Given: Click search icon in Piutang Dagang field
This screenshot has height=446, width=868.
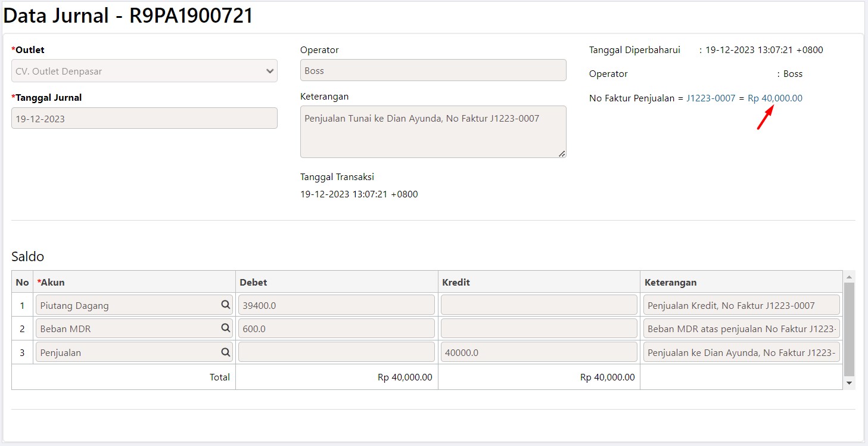Looking at the screenshot, I should pyautogui.click(x=226, y=305).
